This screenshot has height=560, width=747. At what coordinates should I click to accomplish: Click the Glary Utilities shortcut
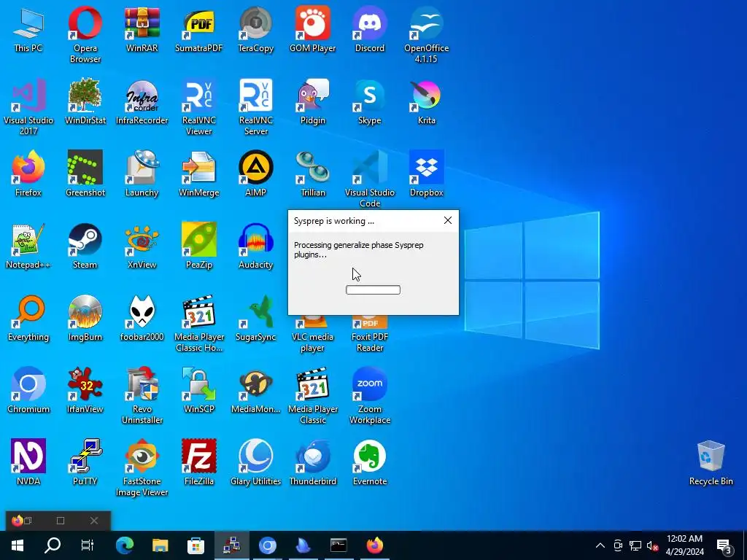[x=256, y=463]
